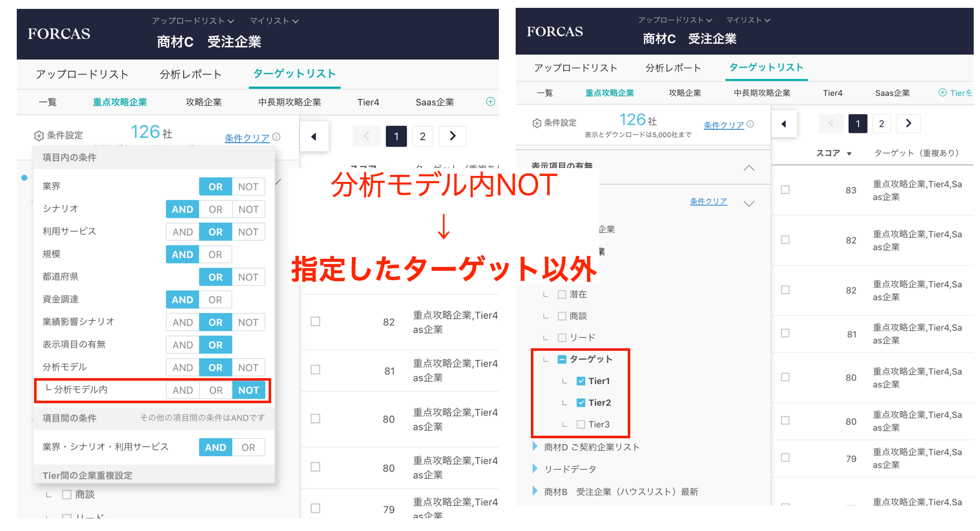Set 分析モデル内 condition to NOT

pyautogui.click(x=248, y=390)
